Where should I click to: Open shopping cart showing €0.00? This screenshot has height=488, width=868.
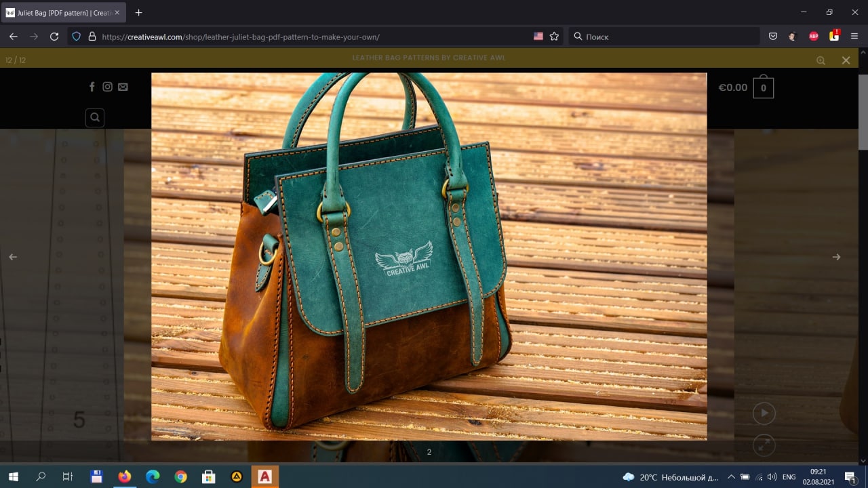[x=745, y=87]
